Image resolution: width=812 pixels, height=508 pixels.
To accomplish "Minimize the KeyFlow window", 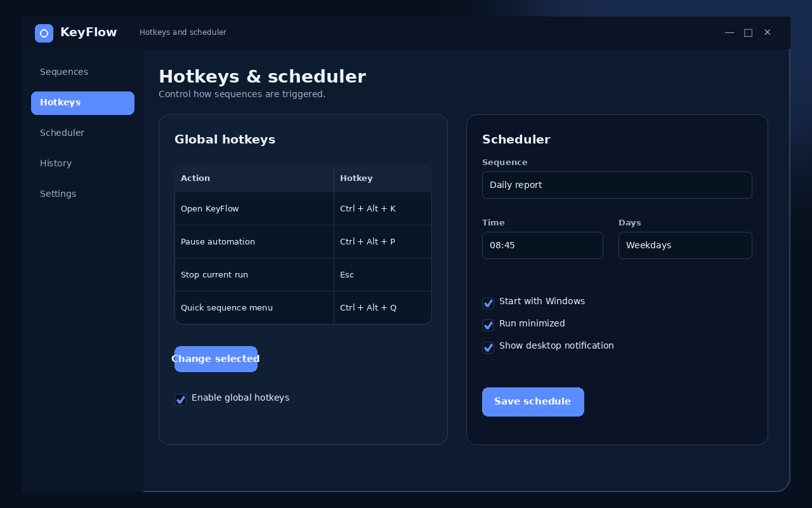I will pyautogui.click(x=730, y=32).
